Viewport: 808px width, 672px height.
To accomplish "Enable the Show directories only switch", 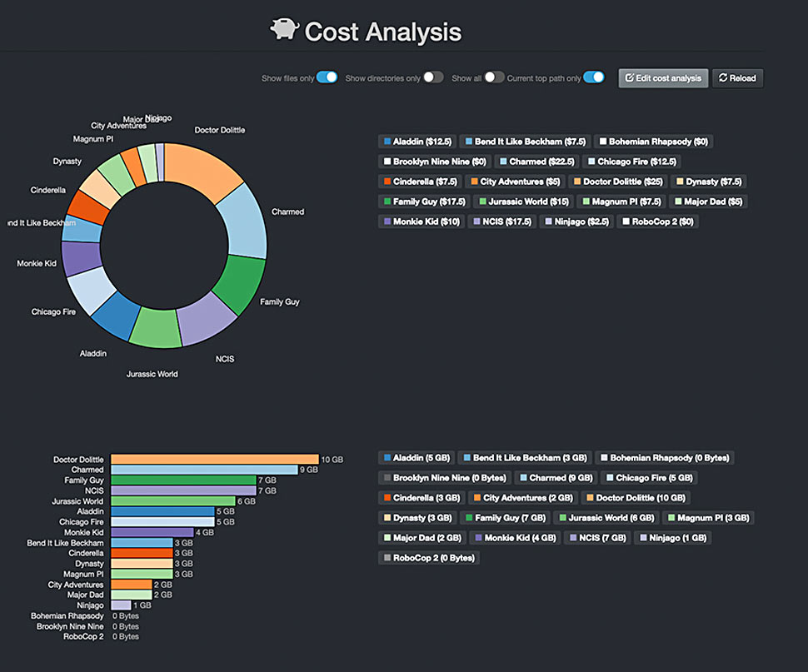I will (x=433, y=77).
